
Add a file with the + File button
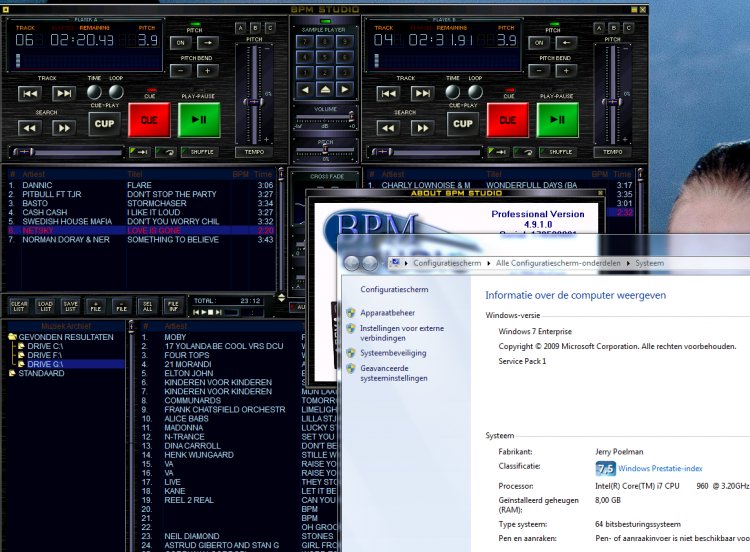click(x=96, y=306)
